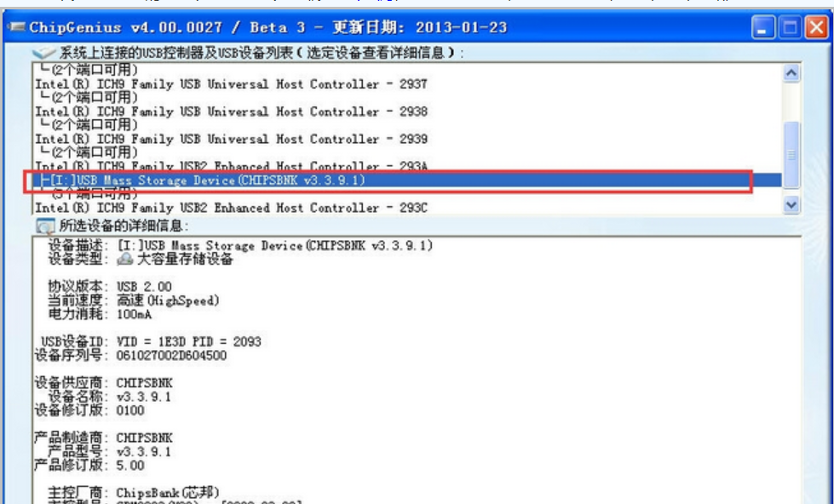Select USB Universal Host Controller - 2938
834x504 pixels.
(x=230, y=112)
